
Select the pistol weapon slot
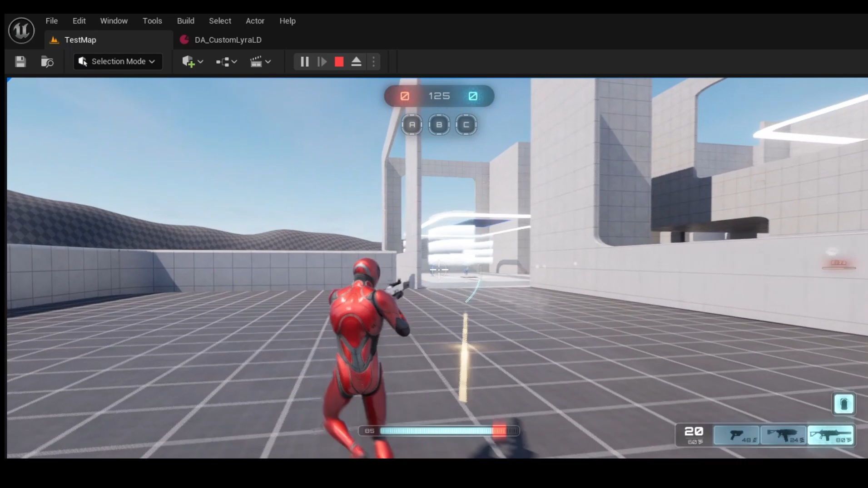click(x=736, y=435)
